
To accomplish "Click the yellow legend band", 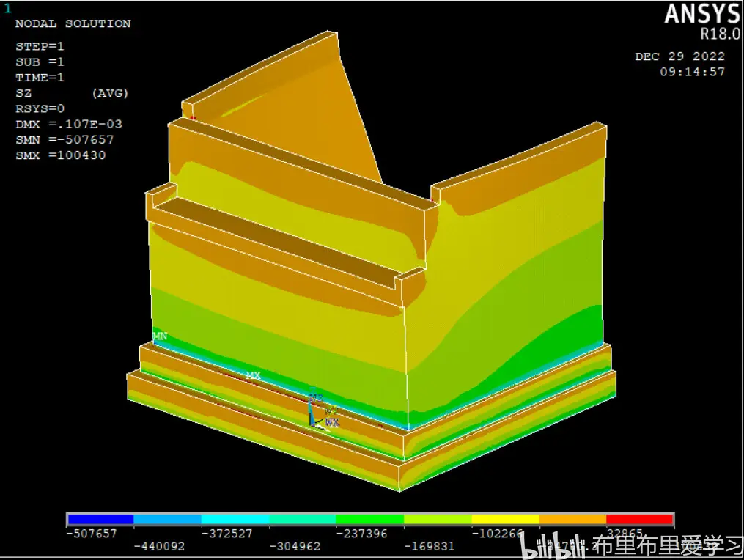I will click(505, 519).
